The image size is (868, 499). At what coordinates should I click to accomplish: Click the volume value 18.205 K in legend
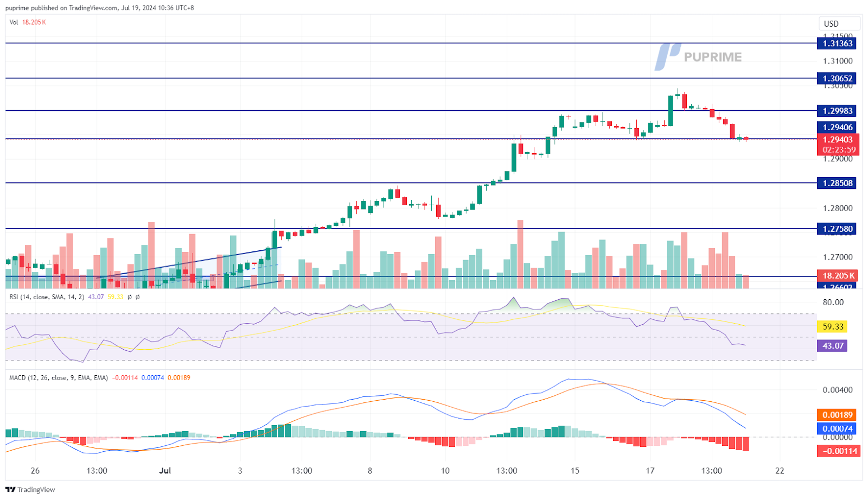(x=34, y=22)
